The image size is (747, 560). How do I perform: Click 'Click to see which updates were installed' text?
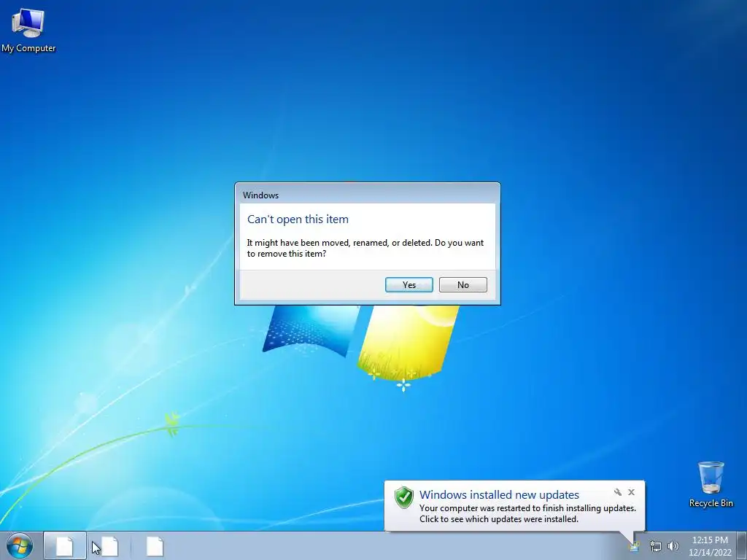click(499, 519)
